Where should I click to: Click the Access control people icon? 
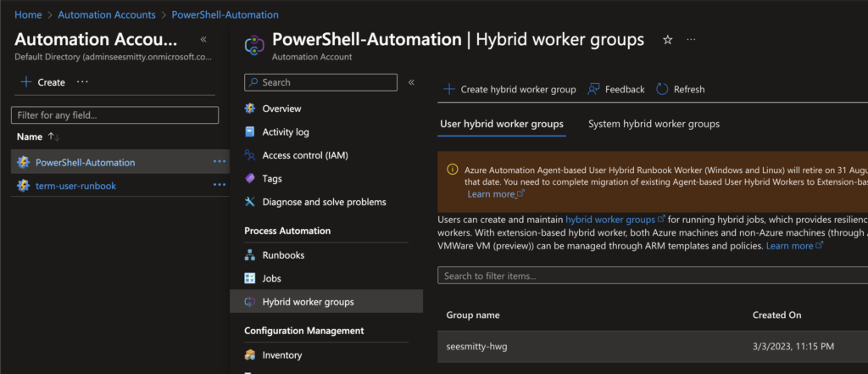250,155
